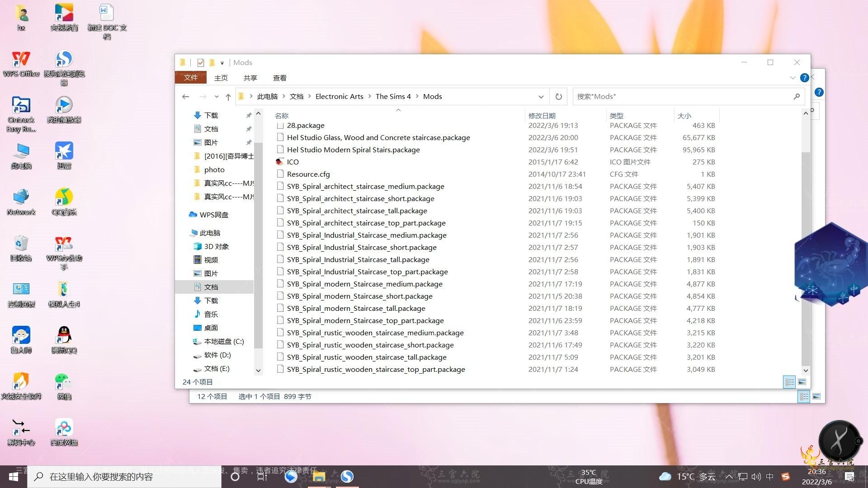
Task: Open the 迅雷 desktop shortcut
Action: 64,155
